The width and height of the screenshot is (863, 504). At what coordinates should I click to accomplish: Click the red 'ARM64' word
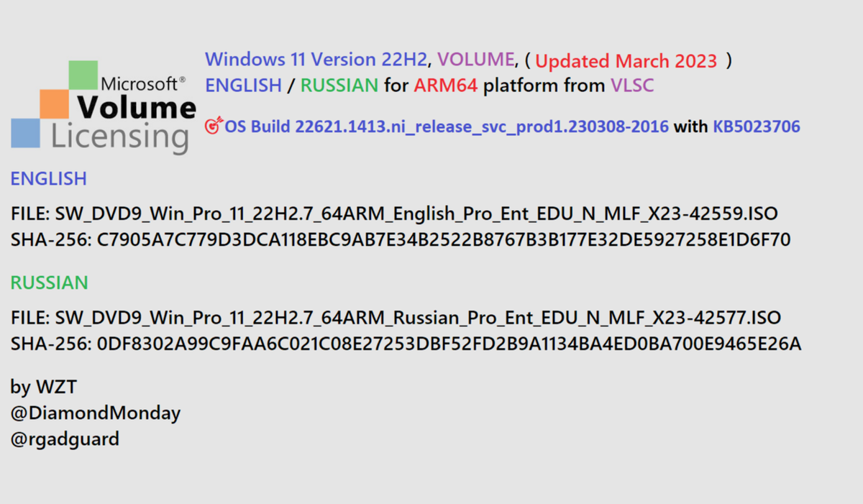446,86
